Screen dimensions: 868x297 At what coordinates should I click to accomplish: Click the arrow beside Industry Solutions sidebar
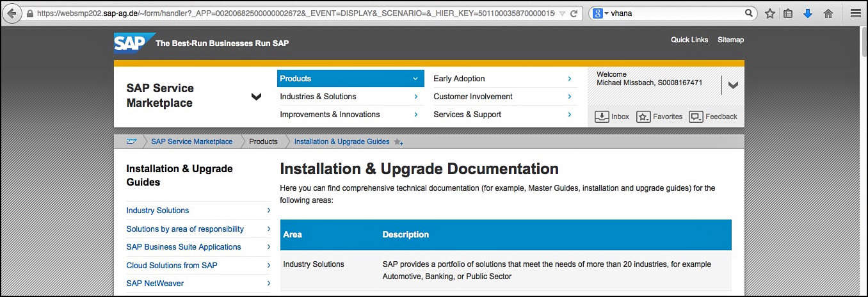pyautogui.click(x=268, y=211)
